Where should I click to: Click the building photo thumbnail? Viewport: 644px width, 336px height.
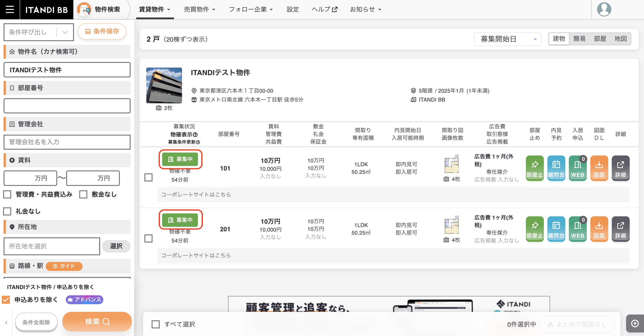164,85
